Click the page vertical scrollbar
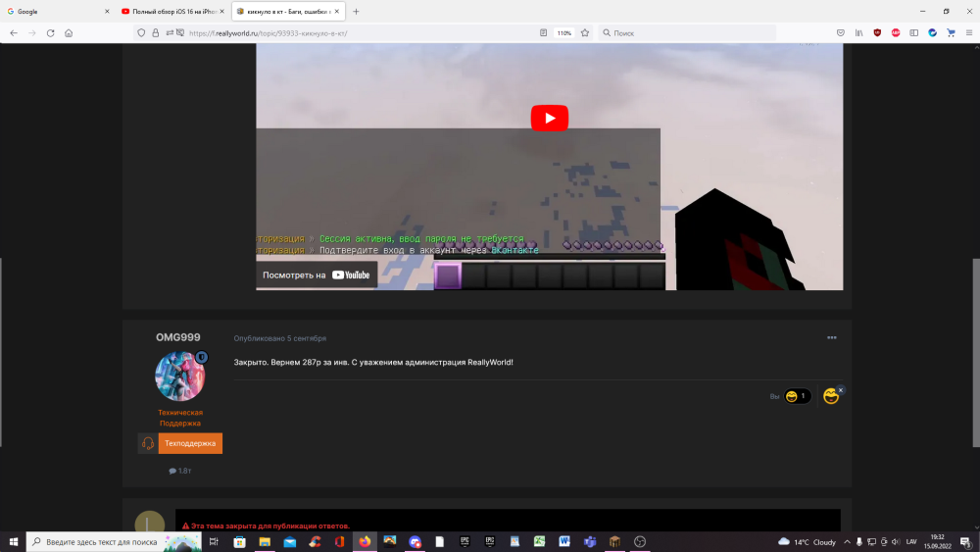The width and height of the screenshot is (980, 552). coord(976,353)
